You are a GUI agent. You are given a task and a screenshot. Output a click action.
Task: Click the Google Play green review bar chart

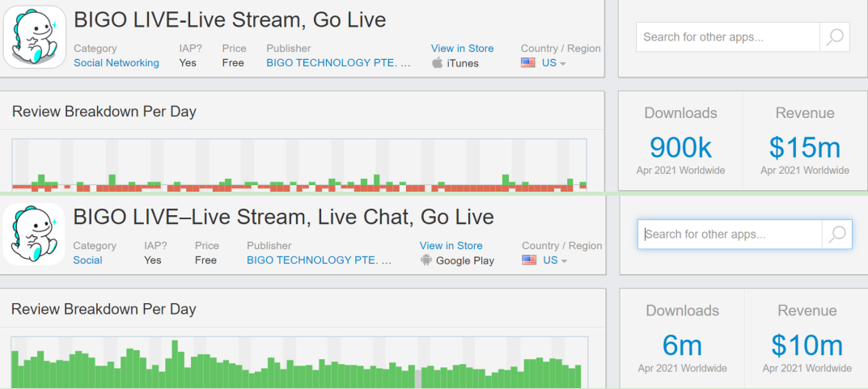click(x=299, y=362)
